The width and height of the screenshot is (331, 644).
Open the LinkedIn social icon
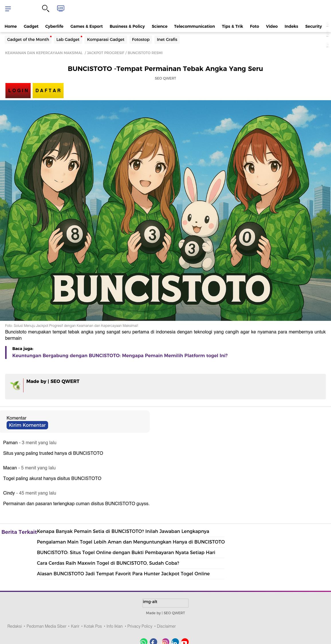[x=175, y=641]
